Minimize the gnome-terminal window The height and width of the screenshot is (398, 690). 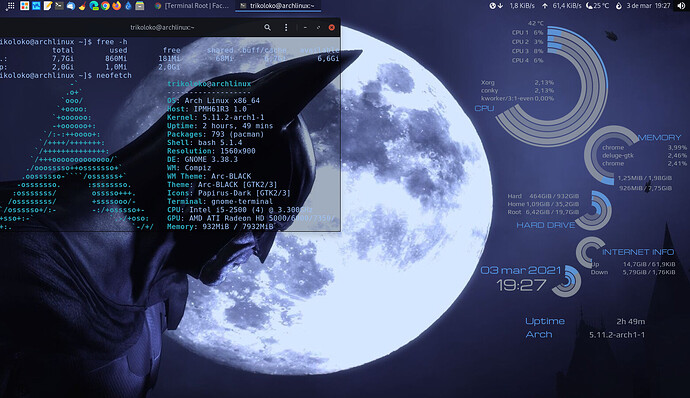[x=305, y=27]
